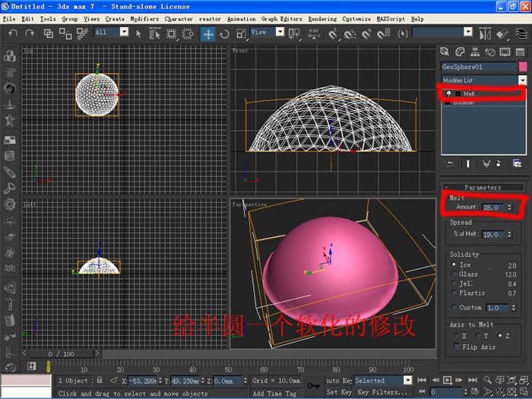This screenshot has width=532, height=399.
Task: Open the Graph Editors menu
Action: click(282, 19)
